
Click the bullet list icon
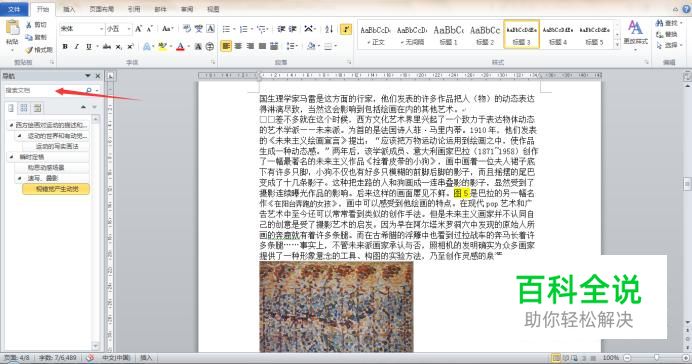[x=226, y=29]
